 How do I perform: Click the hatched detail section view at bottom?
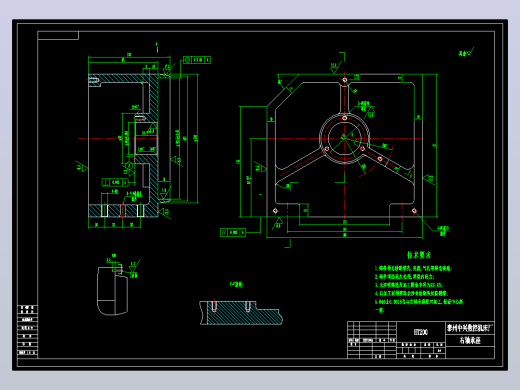241,312
